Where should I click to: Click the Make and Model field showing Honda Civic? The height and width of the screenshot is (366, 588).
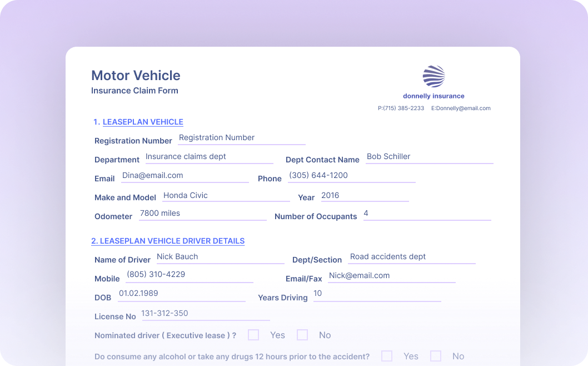(x=226, y=196)
